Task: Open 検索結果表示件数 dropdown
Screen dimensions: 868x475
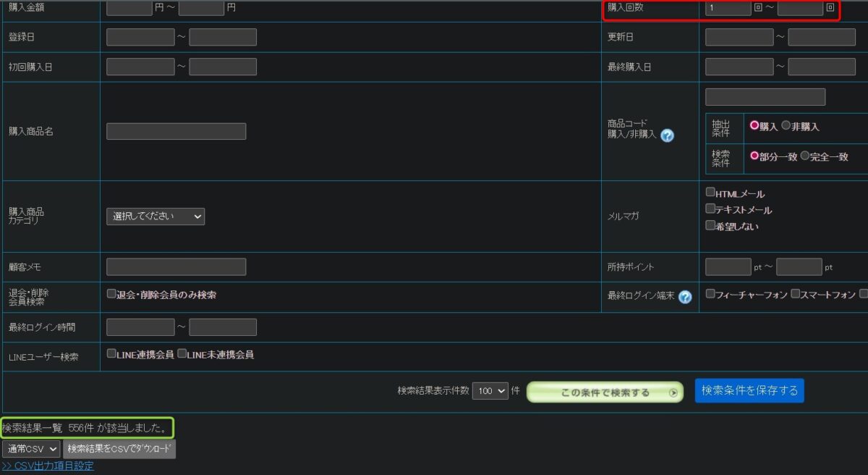Action: click(490, 391)
